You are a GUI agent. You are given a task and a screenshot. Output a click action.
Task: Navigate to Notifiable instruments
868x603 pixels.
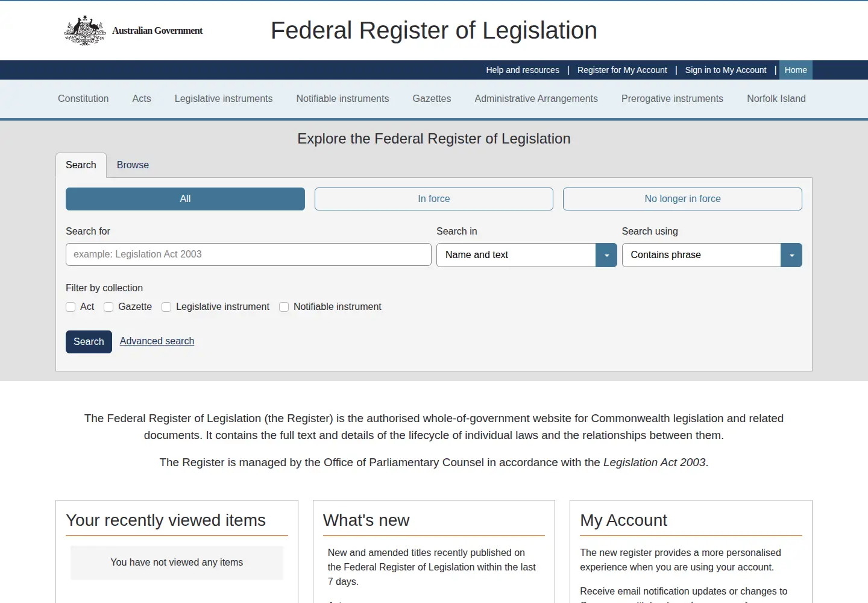[x=342, y=99]
